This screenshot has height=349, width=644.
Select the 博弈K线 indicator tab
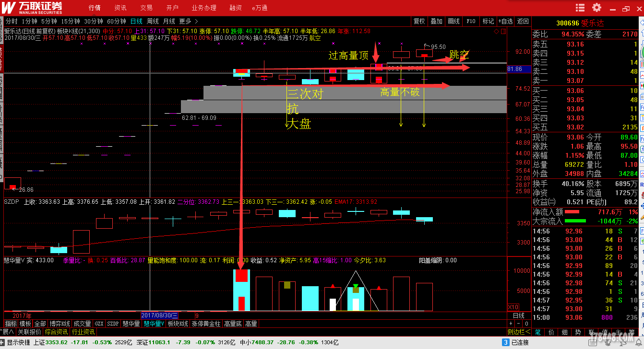coord(60,324)
